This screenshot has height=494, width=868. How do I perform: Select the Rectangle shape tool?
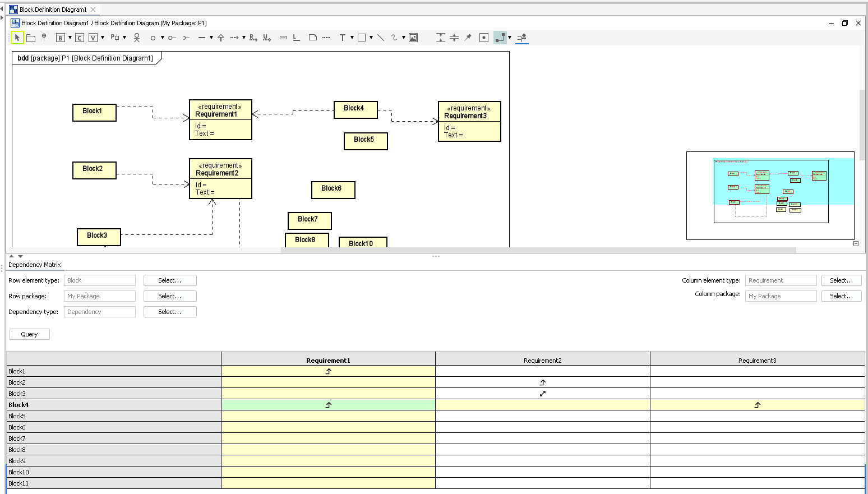pos(362,38)
